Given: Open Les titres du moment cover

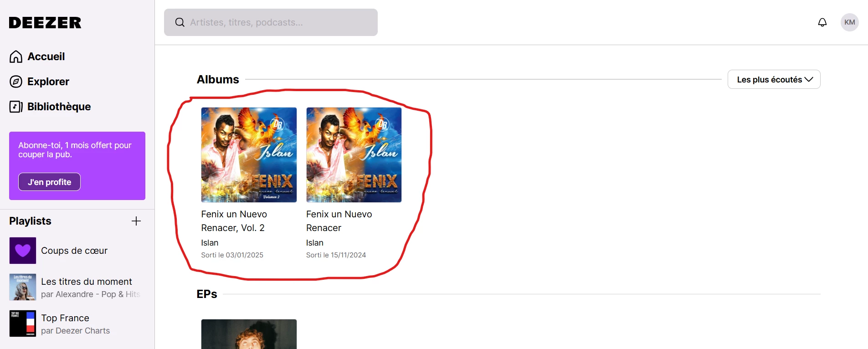Looking at the screenshot, I should pos(23,287).
